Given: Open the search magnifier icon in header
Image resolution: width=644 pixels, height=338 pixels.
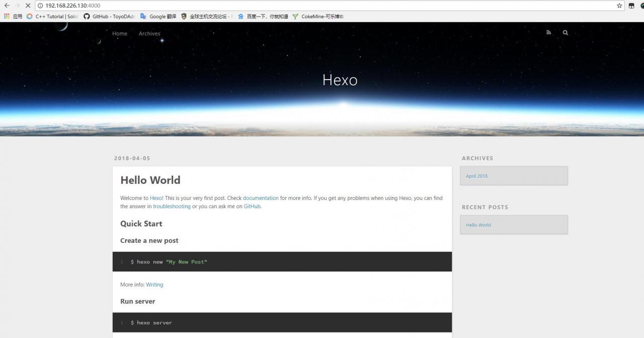Looking at the screenshot, I should [566, 32].
